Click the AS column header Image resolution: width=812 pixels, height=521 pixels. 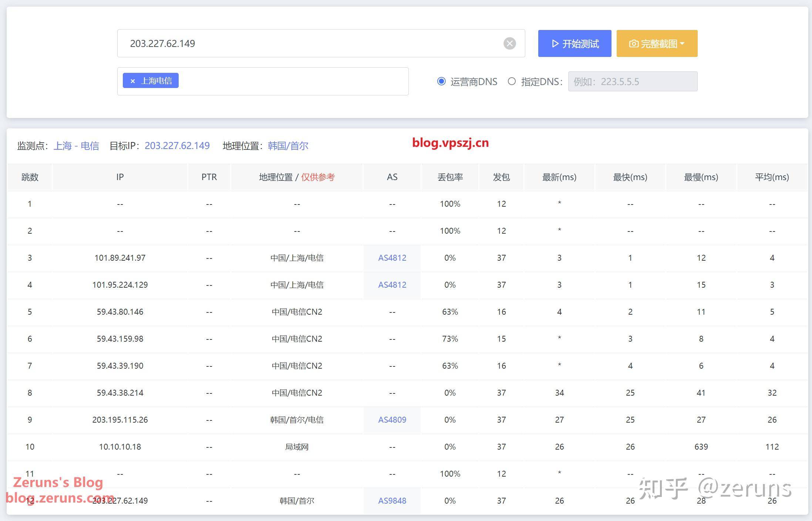pos(392,177)
